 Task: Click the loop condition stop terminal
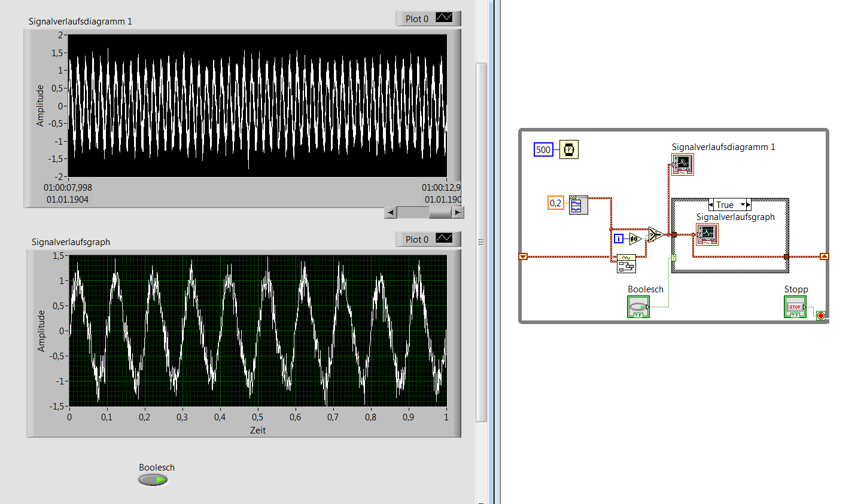(821, 316)
